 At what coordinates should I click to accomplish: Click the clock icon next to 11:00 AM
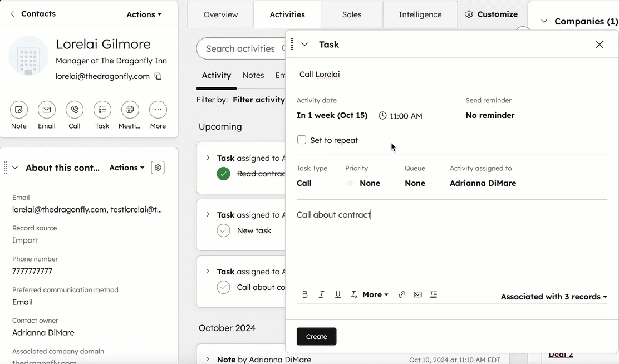[382, 116]
